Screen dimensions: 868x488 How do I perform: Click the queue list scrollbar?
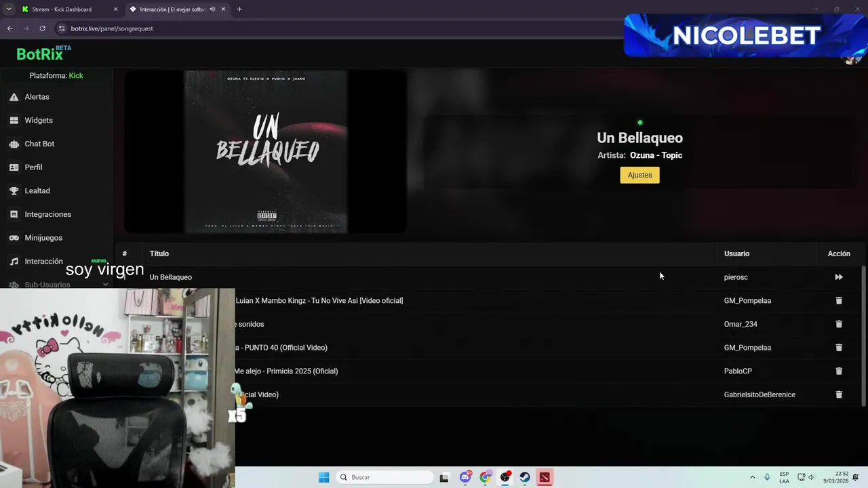863,335
